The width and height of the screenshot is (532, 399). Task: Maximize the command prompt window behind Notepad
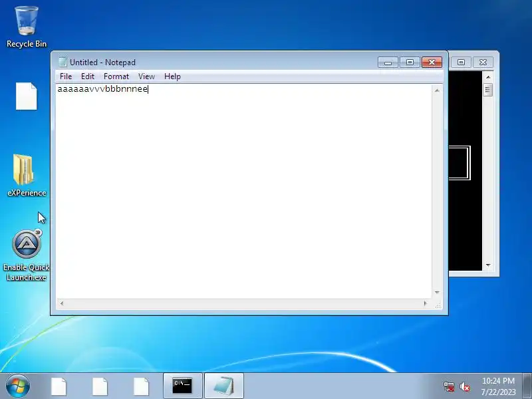461,62
